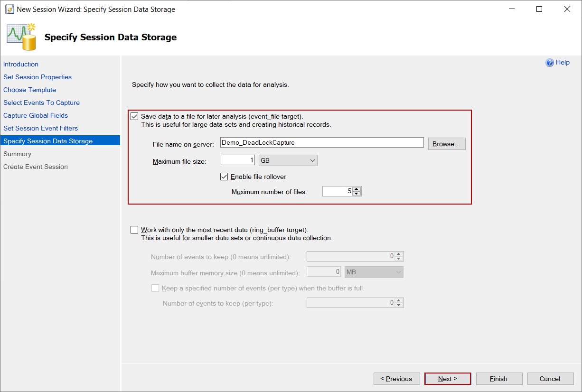Go to the Introduction wizard page
Screen dimensions: 582x392
(x=21, y=64)
